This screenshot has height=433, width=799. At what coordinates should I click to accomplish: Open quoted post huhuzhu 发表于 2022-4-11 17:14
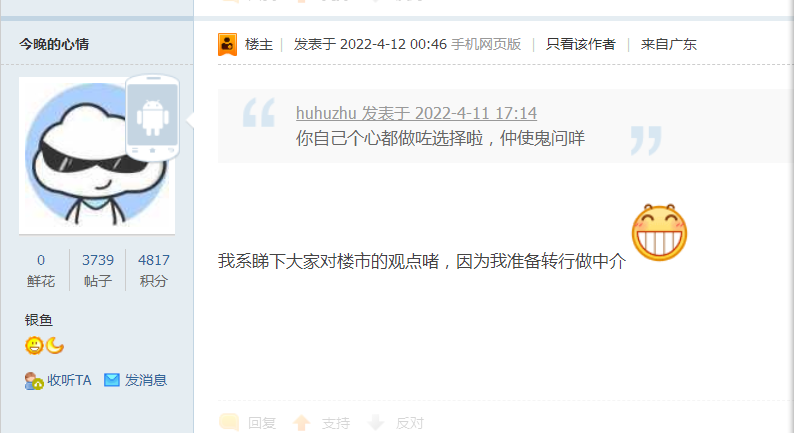pyautogui.click(x=416, y=113)
